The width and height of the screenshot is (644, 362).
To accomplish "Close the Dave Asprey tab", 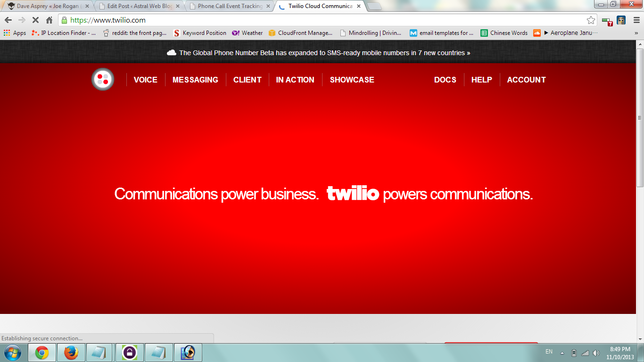I will tap(87, 6).
